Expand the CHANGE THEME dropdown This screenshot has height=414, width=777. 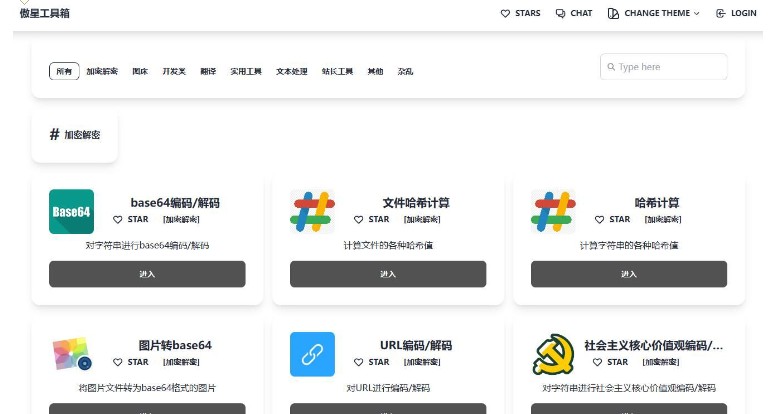[653, 13]
